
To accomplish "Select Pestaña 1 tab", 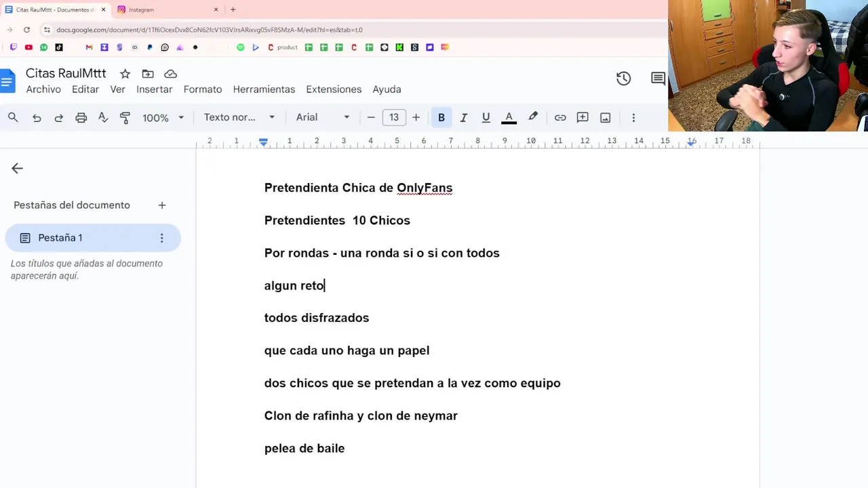I will 93,238.
